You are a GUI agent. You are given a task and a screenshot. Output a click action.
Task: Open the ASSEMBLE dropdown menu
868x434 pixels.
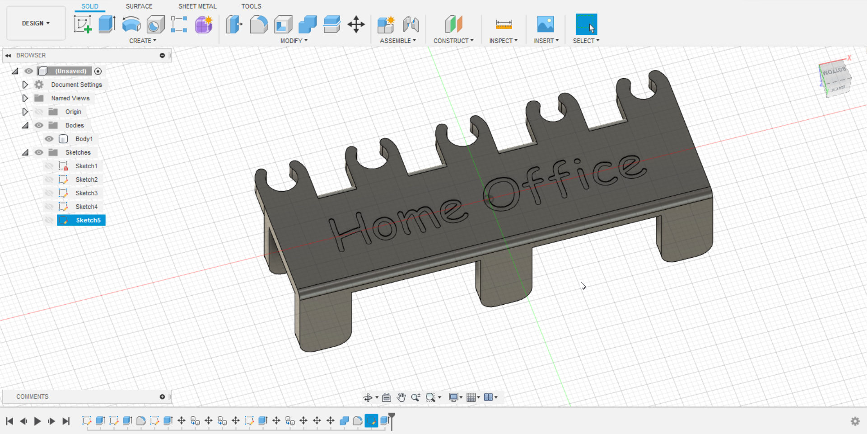click(398, 41)
